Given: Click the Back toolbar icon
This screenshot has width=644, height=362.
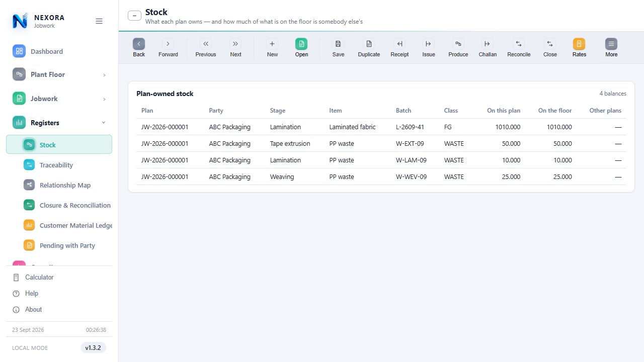Looking at the screenshot, I should 139,44.
